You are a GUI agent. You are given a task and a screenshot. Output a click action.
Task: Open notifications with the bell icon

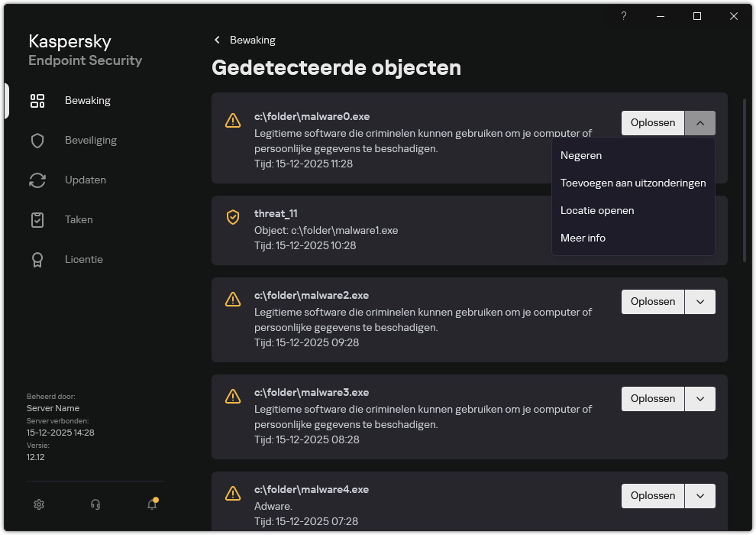tap(150, 504)
